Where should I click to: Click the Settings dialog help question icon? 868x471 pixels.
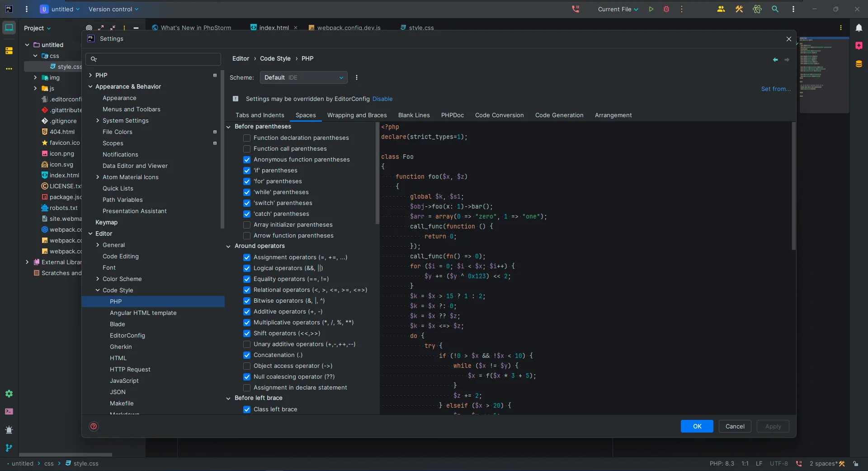point(94,426)
